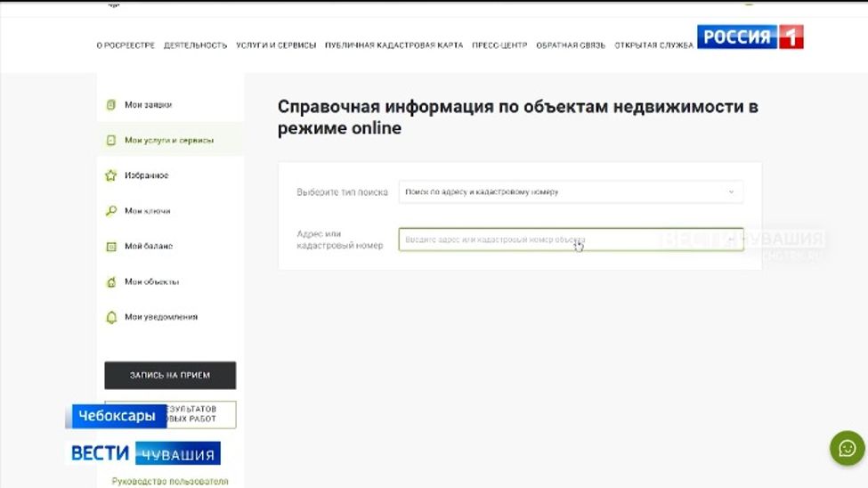Click the Мои заявки document icon

(x=111, y=105)
